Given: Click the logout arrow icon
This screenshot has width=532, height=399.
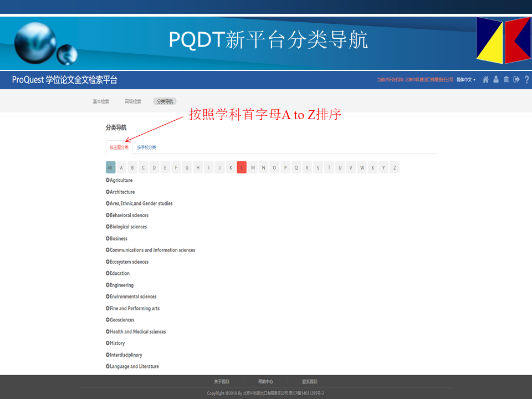Looking at the screenshot, I should tap(516, 80).
